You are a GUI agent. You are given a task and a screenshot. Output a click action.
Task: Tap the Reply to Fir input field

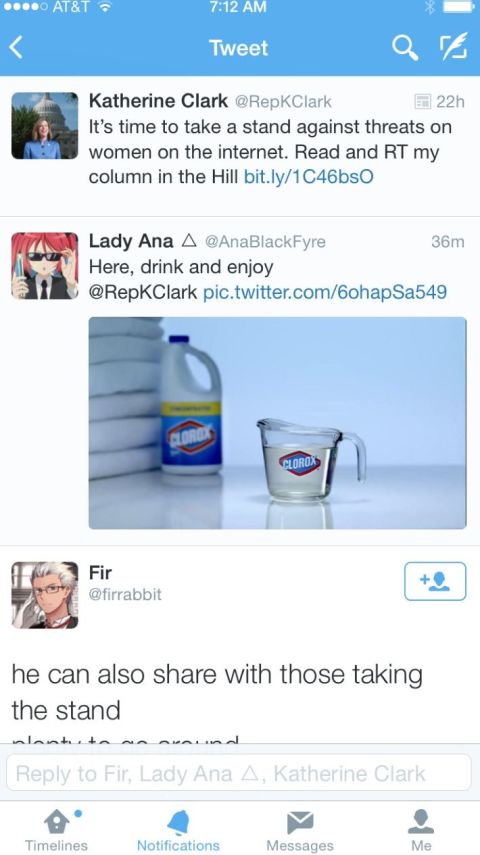pyautogui.click(x=239, y=773)
